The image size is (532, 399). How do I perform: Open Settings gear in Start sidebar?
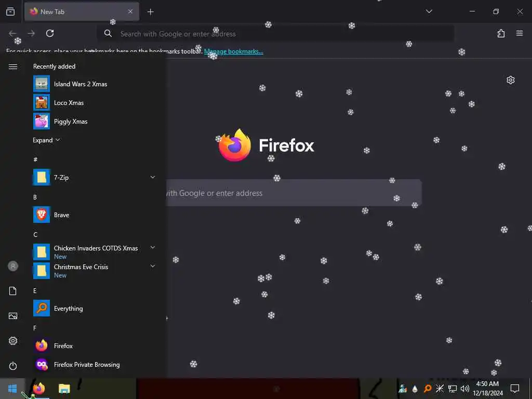(x=13, y=341)
